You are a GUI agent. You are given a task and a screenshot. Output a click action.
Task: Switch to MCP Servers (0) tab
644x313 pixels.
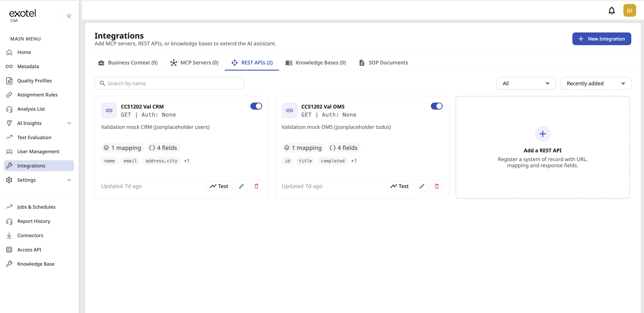[195, 62]
